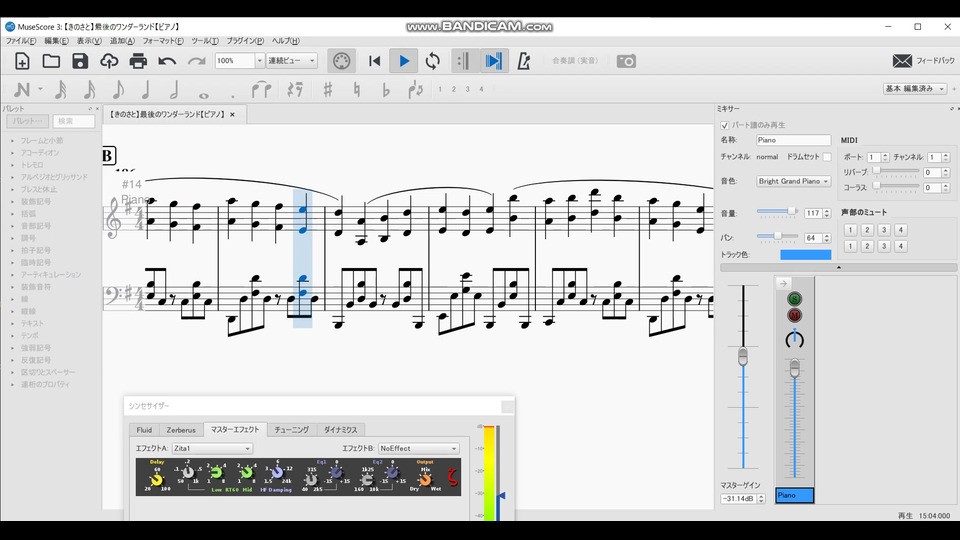960x540 pixels.
Task: Insert a rest with the rest icon
Action: pos(295,90)
